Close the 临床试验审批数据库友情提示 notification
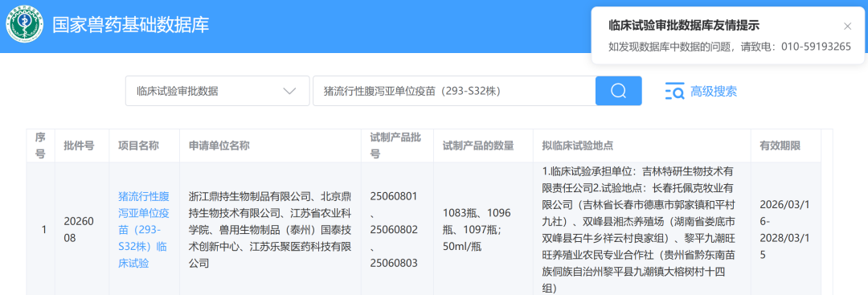868x295 pixels. point(847,26)
